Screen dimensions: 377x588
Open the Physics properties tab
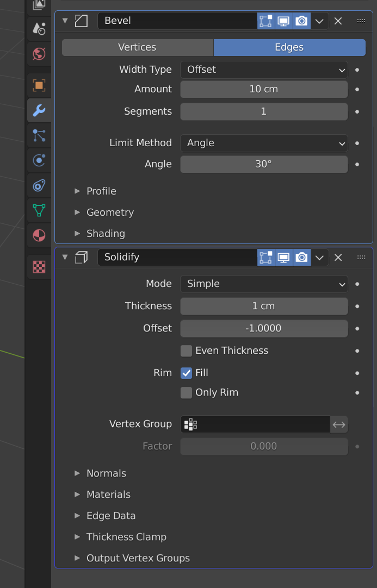click(x=39, y=160)
